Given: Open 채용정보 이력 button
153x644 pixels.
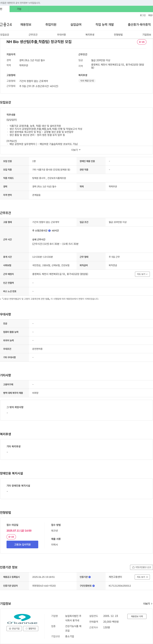Looking at the screenshot, I should click(x=137, y=617).
